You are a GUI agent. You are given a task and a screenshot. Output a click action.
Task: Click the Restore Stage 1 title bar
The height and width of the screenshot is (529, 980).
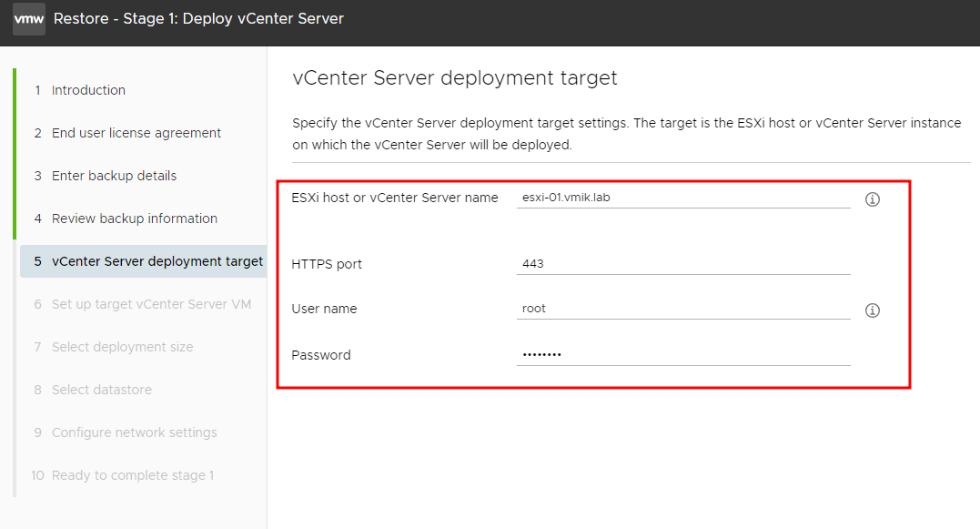click(201, 18)
